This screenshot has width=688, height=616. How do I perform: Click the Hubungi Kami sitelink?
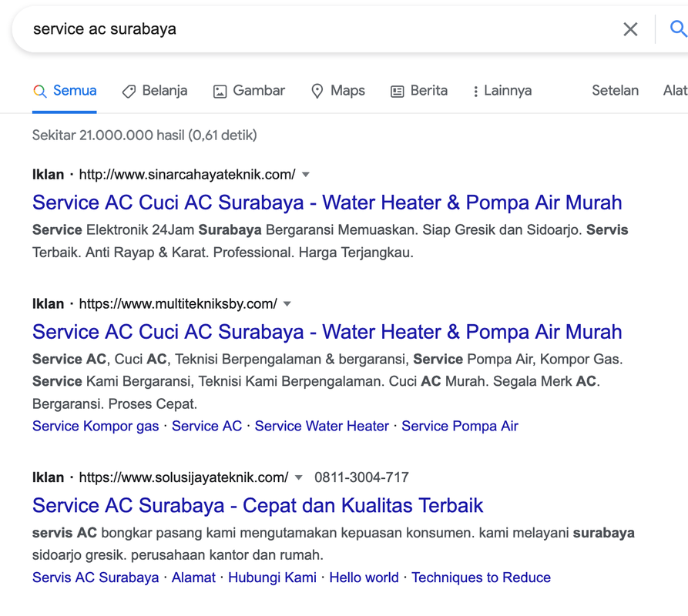click(x=272, y=577)
